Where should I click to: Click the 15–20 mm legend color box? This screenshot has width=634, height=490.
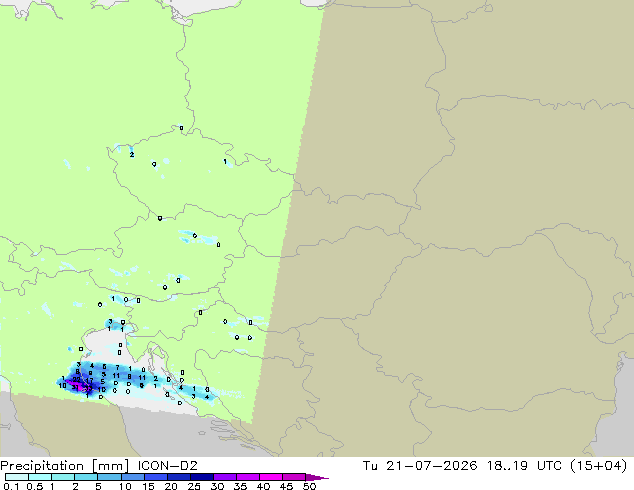(156, 477)
